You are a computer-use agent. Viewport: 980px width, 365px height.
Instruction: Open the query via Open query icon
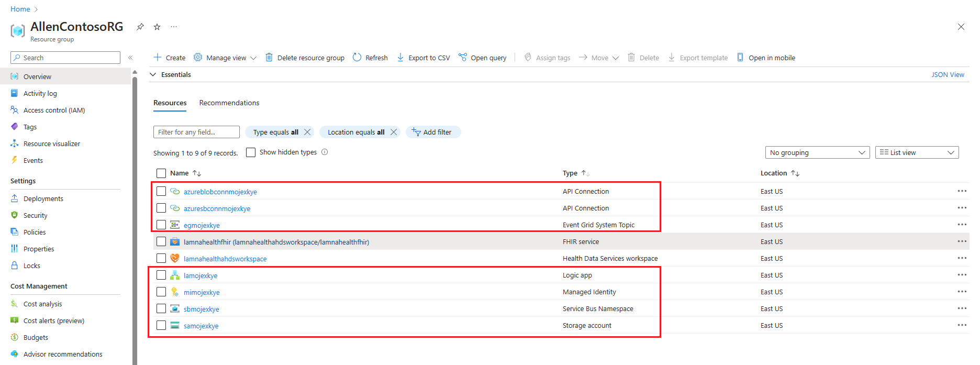(463, 57)
